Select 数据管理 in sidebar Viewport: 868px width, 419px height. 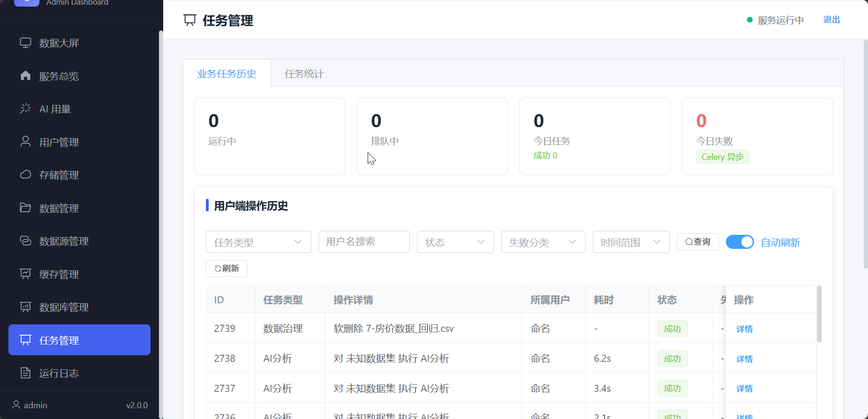pyautogui.click(x=79, y=208)
